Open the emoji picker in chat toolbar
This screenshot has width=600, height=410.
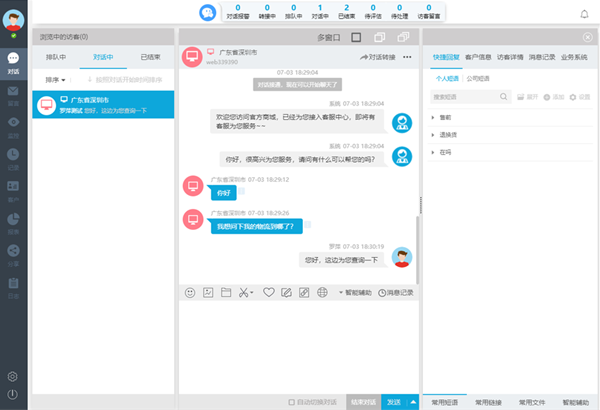click(x=191, y=292)
